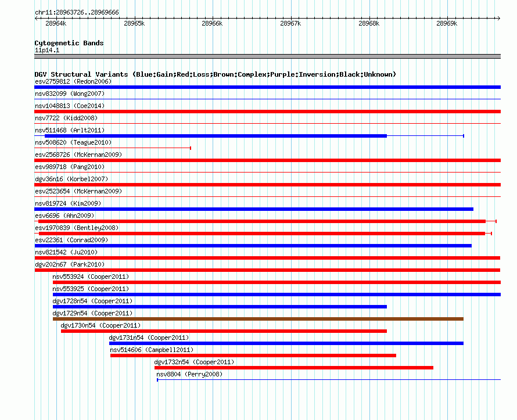This screenshot has width=517, height=420.
Task: Click the blue esv22361 Conrad2009 bar
Action: (x=253, y=246)
